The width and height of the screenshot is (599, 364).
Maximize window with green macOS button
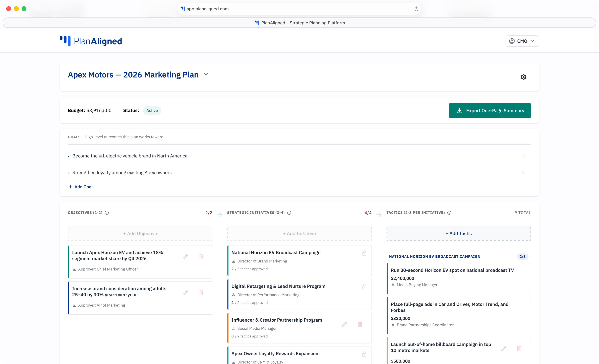pyautogui.click(x=24, y=9)
